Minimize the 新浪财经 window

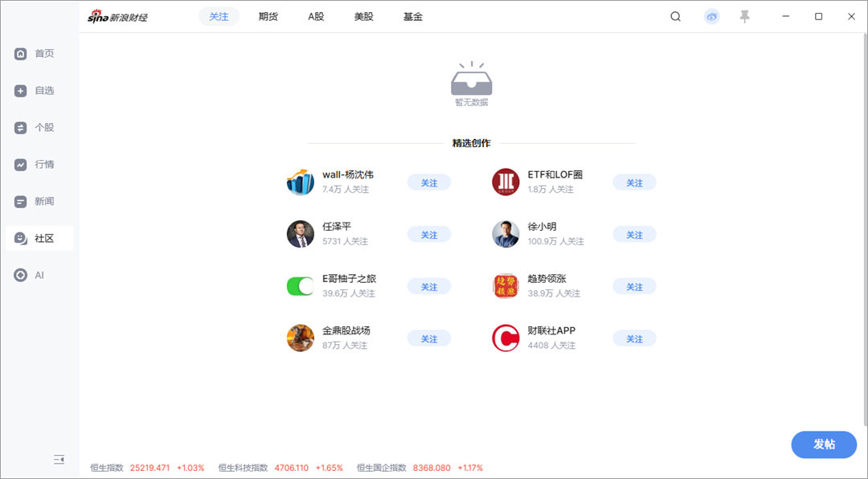coord(785,17)
